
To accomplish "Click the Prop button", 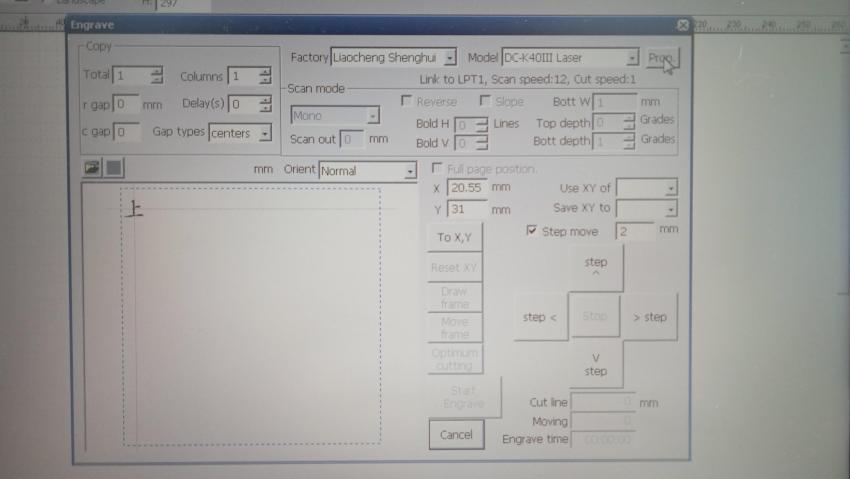I will point(659,59).
